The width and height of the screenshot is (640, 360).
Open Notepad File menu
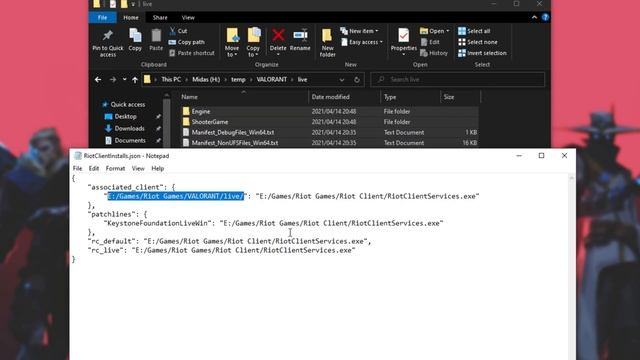click(x=78, y=169)
